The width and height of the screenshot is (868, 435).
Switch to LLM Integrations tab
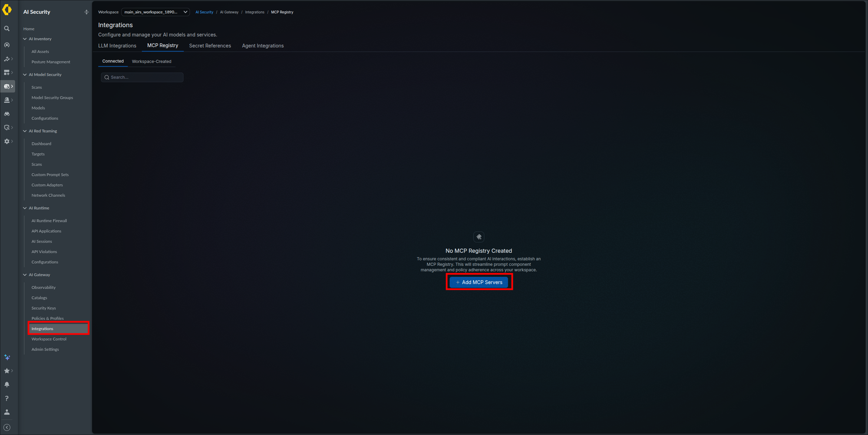117,46
